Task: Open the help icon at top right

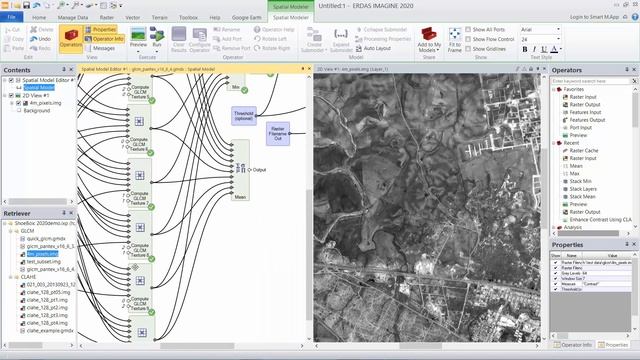Action: [635, 17]
